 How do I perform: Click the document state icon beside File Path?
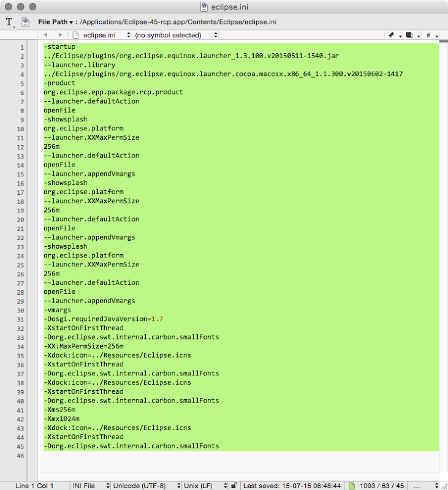click(x=25, y=22)
